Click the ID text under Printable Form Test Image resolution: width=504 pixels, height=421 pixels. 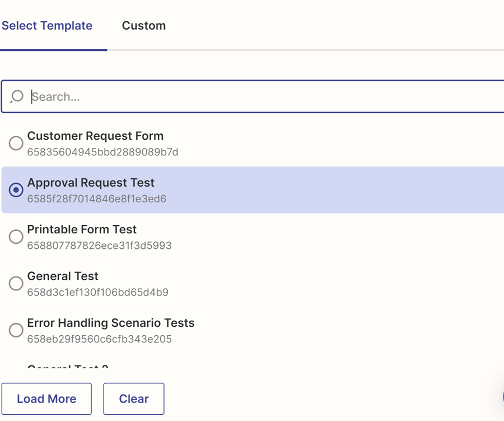(x=99, y=246)
